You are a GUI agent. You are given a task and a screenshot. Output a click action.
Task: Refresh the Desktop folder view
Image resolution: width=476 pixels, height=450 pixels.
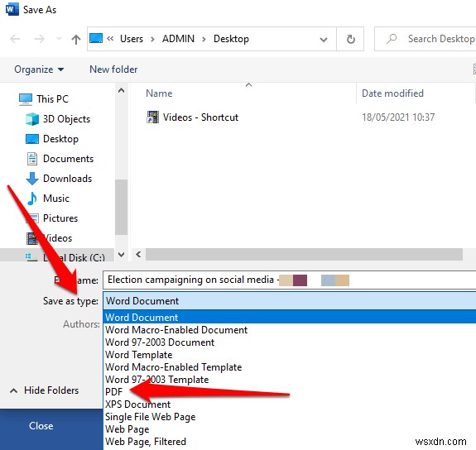(350, 39)
